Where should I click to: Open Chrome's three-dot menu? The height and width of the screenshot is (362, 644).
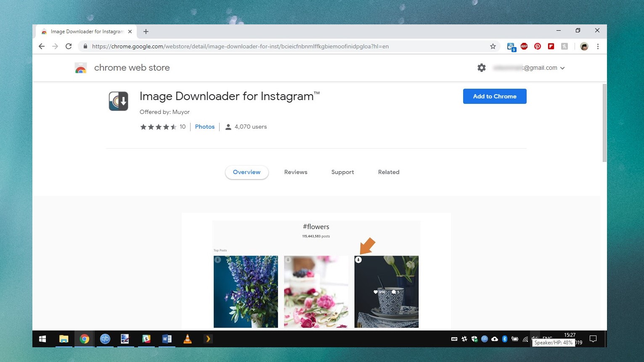click(598, 46)
